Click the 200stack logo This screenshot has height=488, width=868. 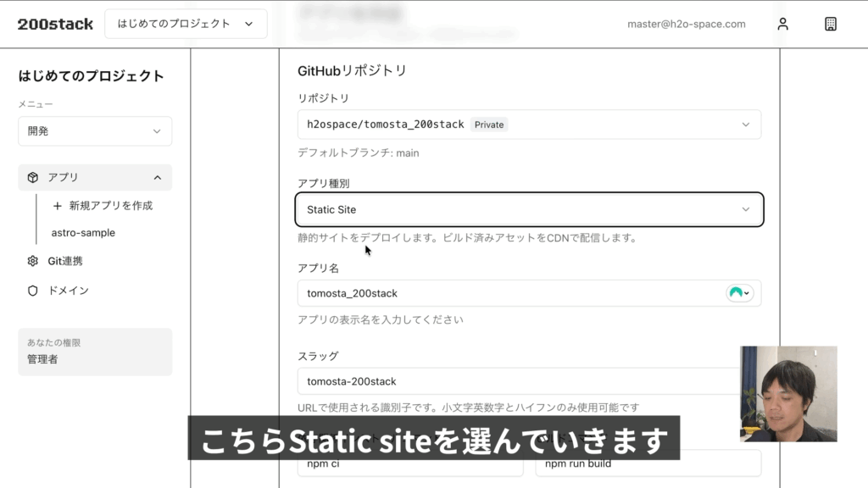point(55,24)
